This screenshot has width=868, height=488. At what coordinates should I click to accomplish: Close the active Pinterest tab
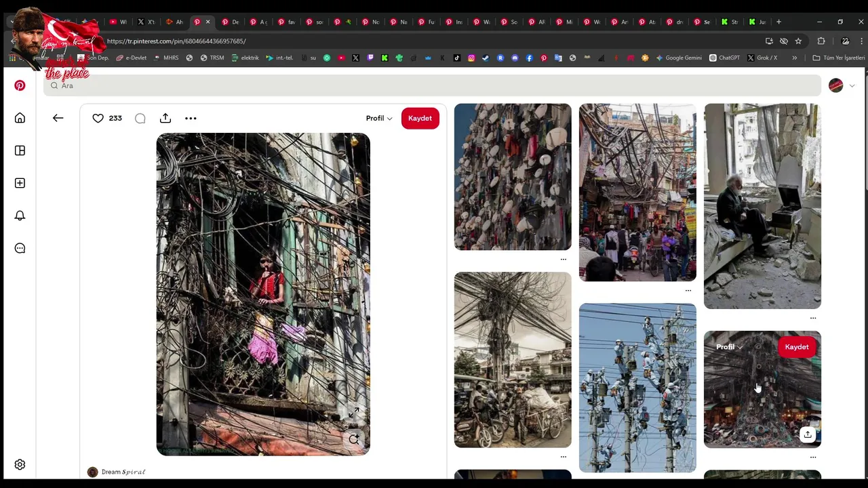click(208, 22)
